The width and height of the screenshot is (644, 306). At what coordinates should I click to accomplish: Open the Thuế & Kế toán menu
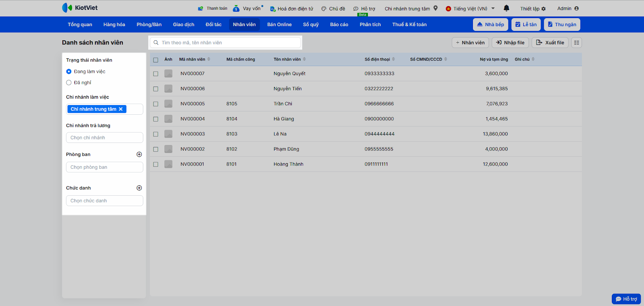(409, 25)
